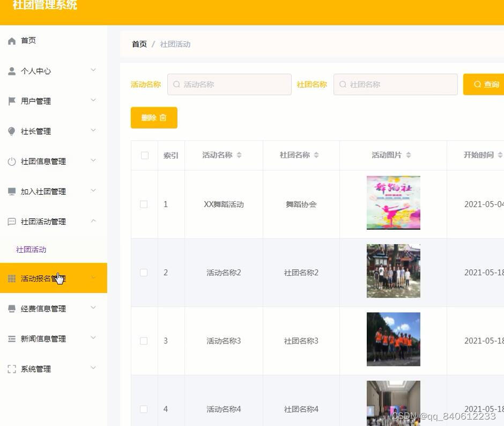Click the monitor icon for 加入社团管理

tap(13, 191)
